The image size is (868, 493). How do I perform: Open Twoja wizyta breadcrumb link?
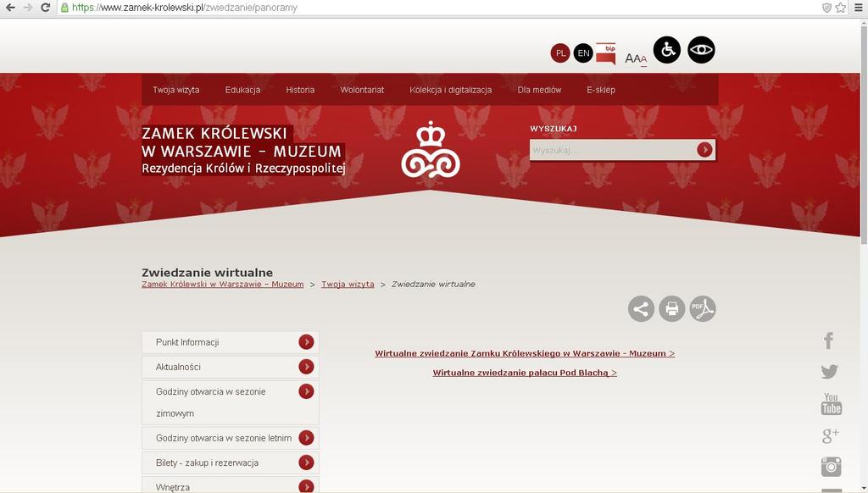(348, 284)
